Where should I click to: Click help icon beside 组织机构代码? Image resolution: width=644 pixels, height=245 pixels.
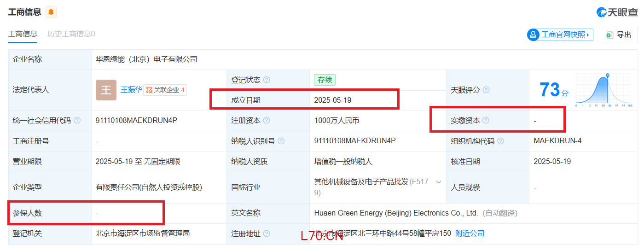click(x=500, y=141)
